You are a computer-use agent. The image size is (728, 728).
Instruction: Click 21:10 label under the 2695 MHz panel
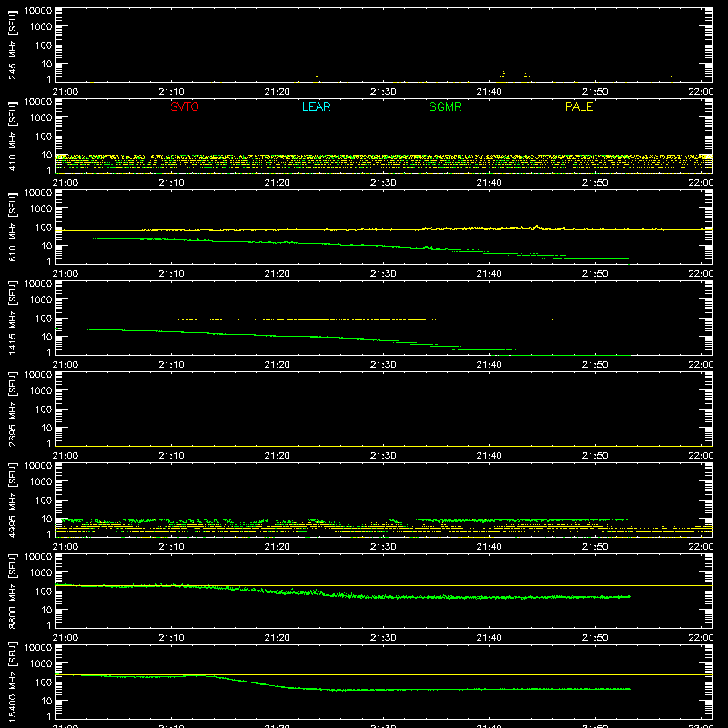[171, 456]
